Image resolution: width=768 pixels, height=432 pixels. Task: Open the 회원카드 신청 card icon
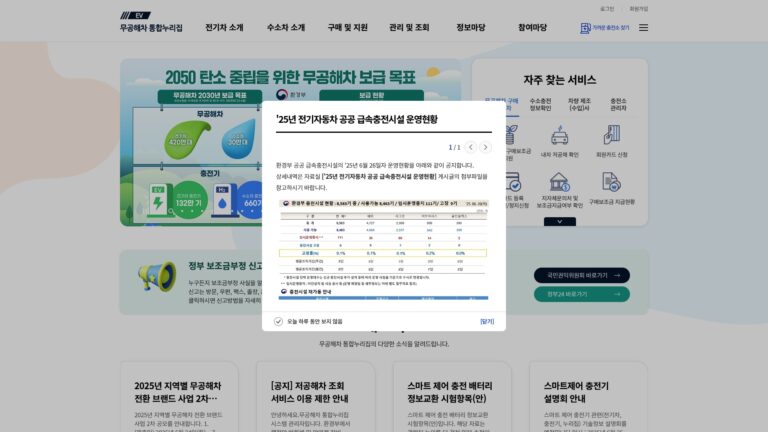coord(611,135)
